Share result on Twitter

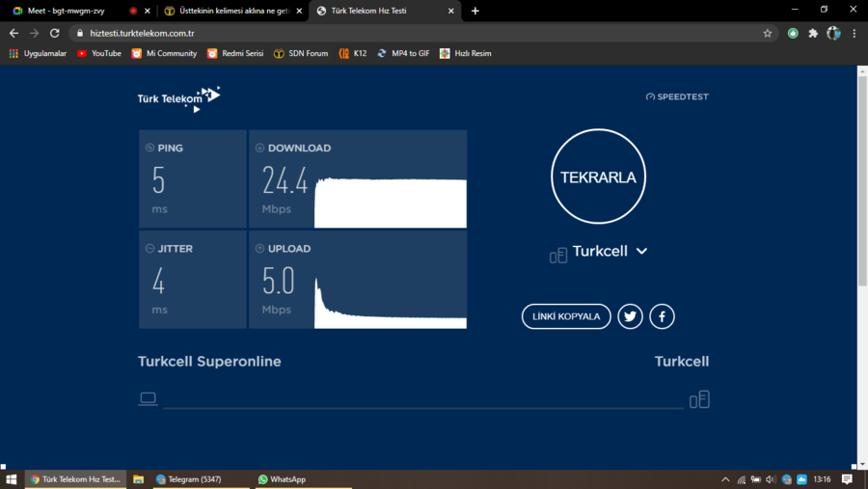[x=630, y=316]
